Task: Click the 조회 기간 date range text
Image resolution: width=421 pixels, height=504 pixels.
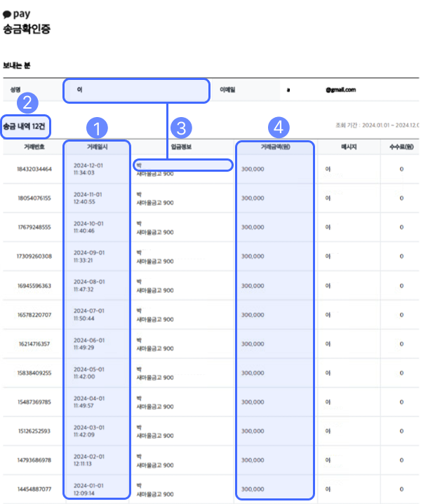Action: [x=378, y=125]
